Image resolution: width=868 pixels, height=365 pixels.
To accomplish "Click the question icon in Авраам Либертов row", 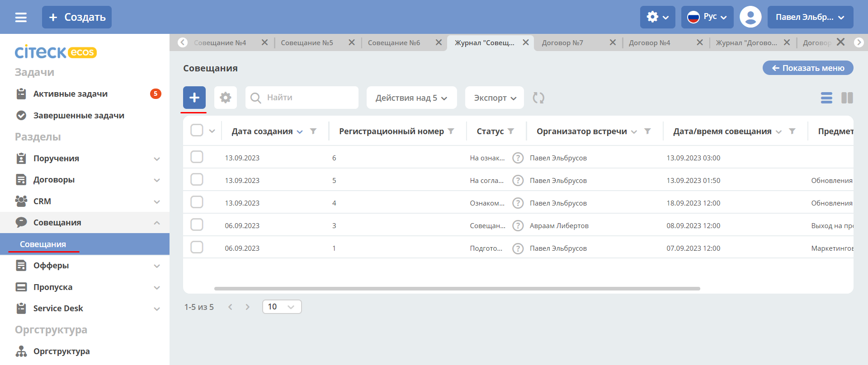I will (x=518, y=225).
